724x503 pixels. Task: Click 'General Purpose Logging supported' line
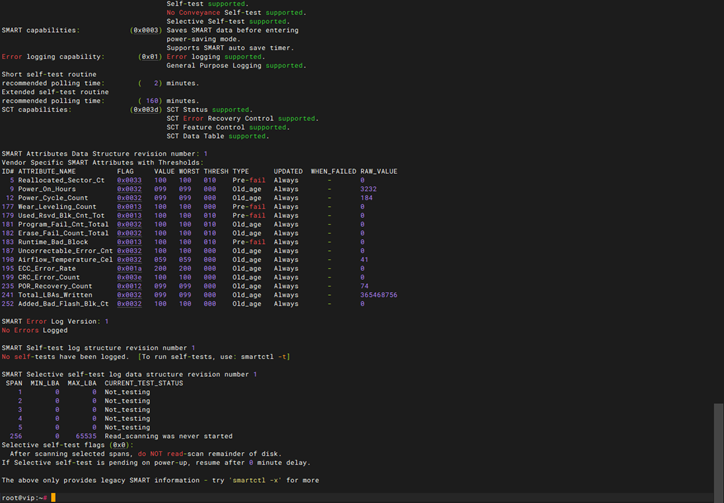236,66
